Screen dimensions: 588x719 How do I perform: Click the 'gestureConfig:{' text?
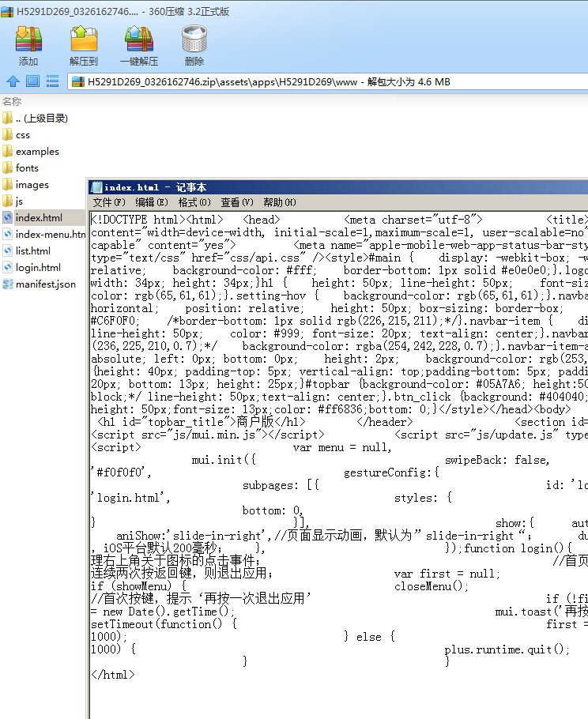tap(391, 472)
